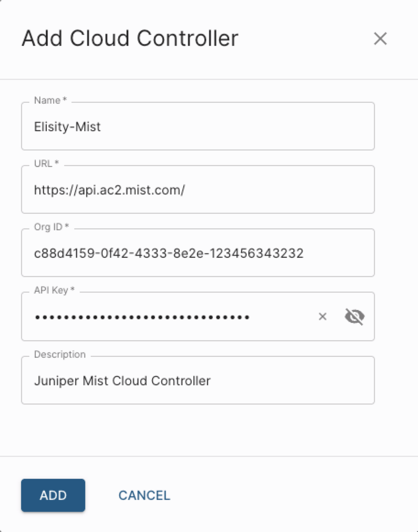This screenshot has height=532, width=418.
Task: Click the required asterisk beside Name
Action: click(65, 100)
